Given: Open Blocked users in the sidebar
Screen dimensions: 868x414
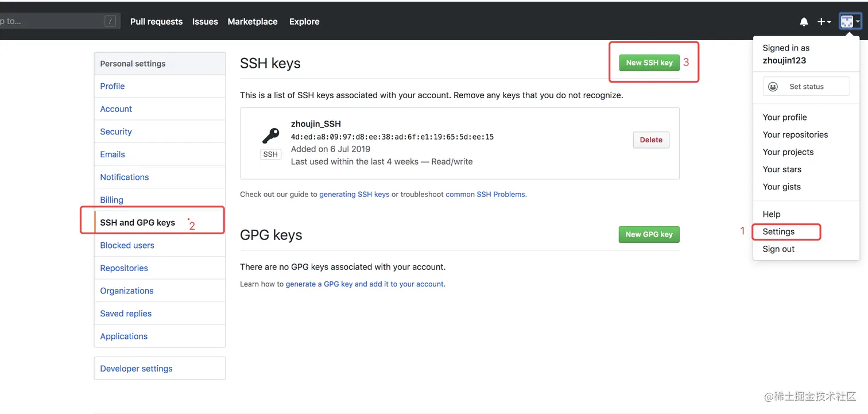Looking at the screenshot, I should (x=160, y=245).
